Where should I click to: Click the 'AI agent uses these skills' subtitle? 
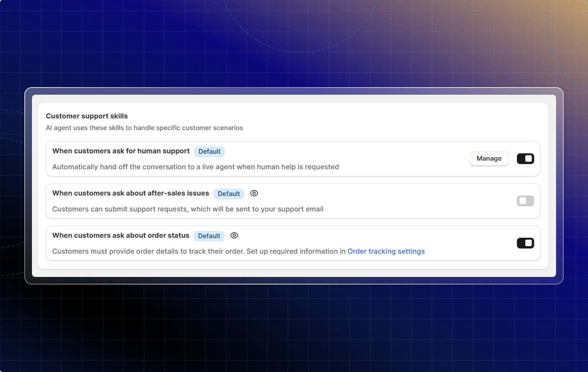coord(144,128)
